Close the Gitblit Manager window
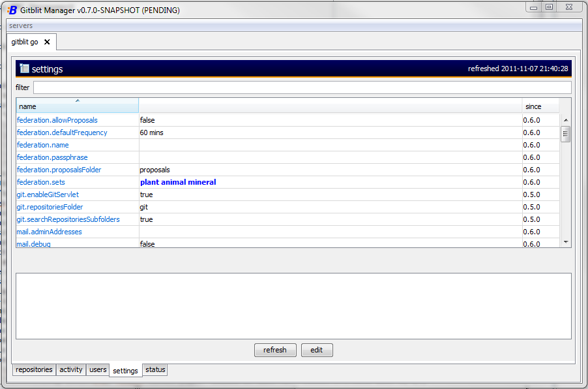This screenshot has height=389, width=588. 569,7
